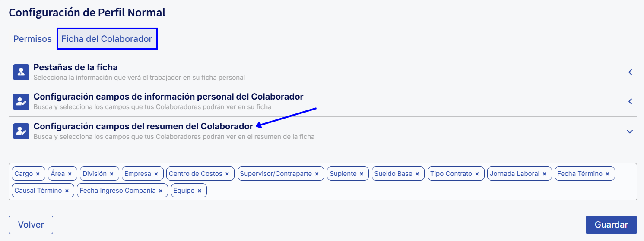Remove the Equipo tag
The width and height of the screenshot is (644, 241).
point(200,191)
